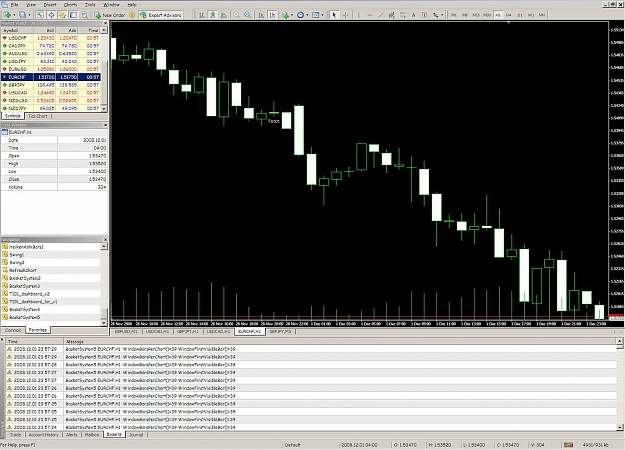Select the Horizontal Line drawing tool
This screenshot has width=625, height=450.
coord(369,15)
